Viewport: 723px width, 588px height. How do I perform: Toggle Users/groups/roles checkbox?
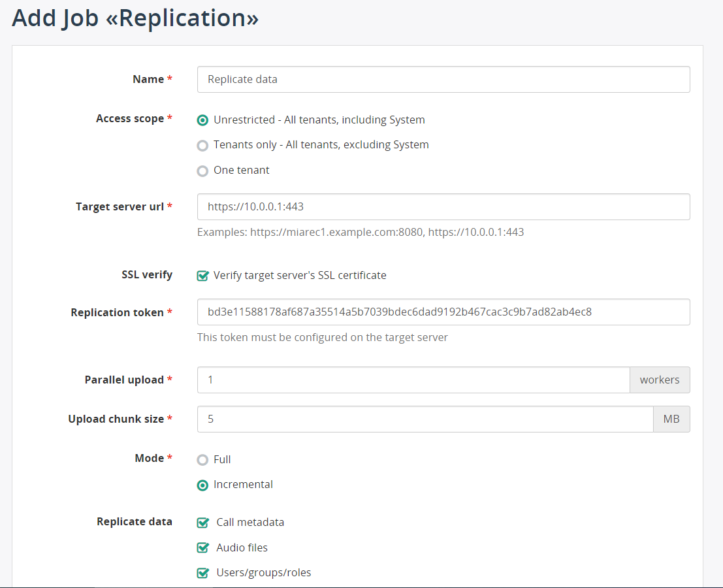point(202,573)
